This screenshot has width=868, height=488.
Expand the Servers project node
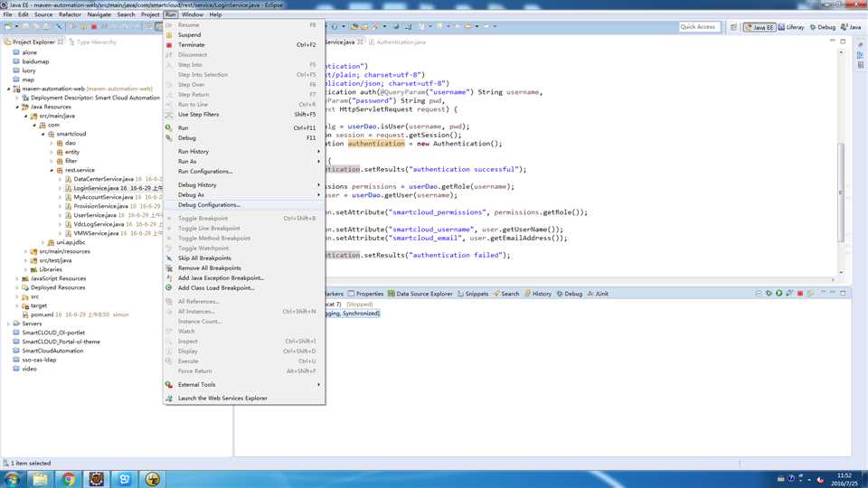click(x=8, y=324)
